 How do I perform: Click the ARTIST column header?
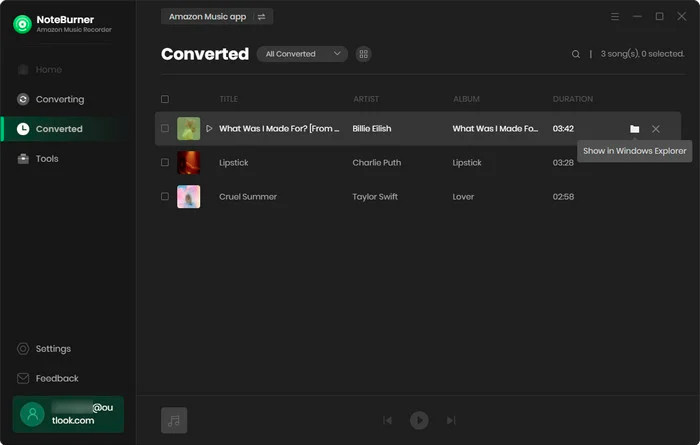(366, 99)
